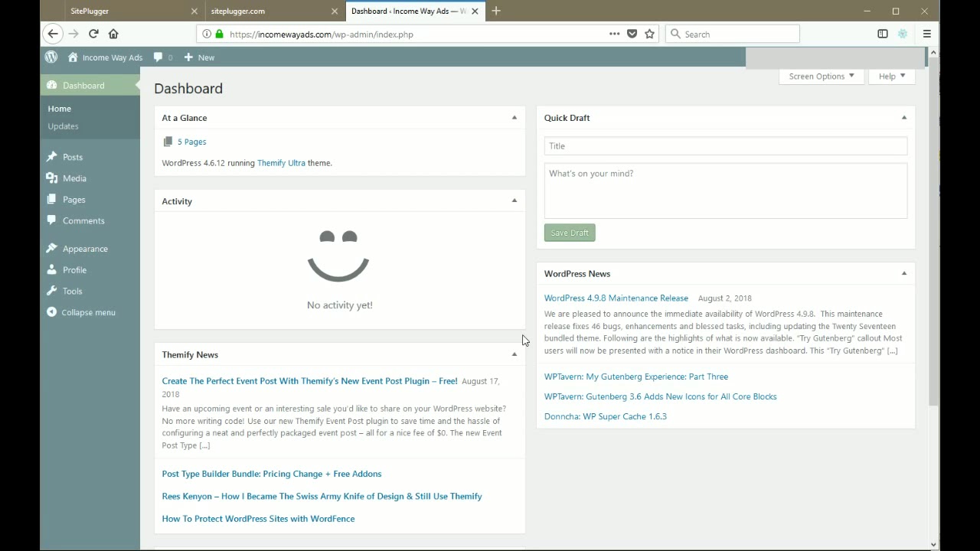Open WPTavern My Gutenberg Experience link
The height and width of the screenshot is (551, 980).
(x=636, y=377)
